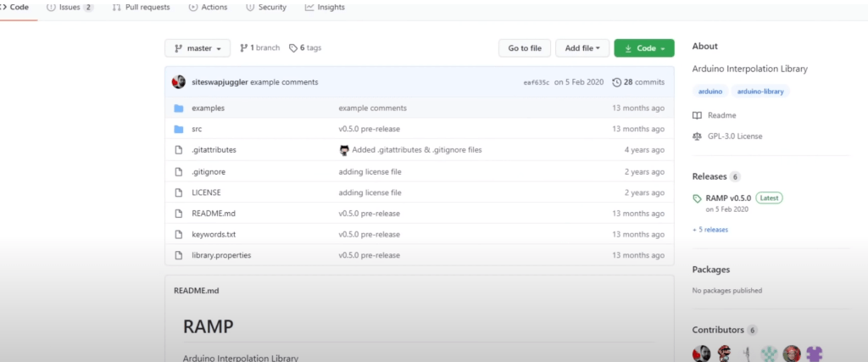View the 6 tags link
Screen dimensions: 868x362
coord(306,48)
